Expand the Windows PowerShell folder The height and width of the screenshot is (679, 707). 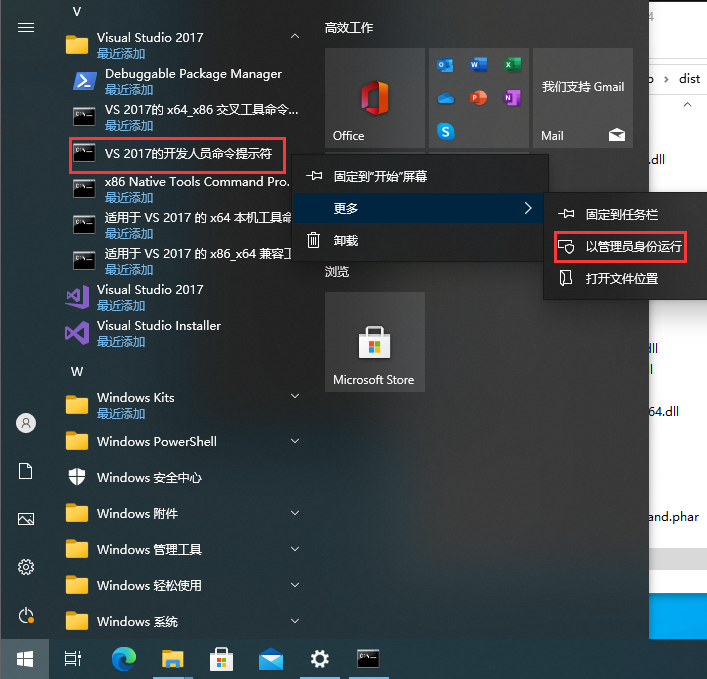pos(295,441)
